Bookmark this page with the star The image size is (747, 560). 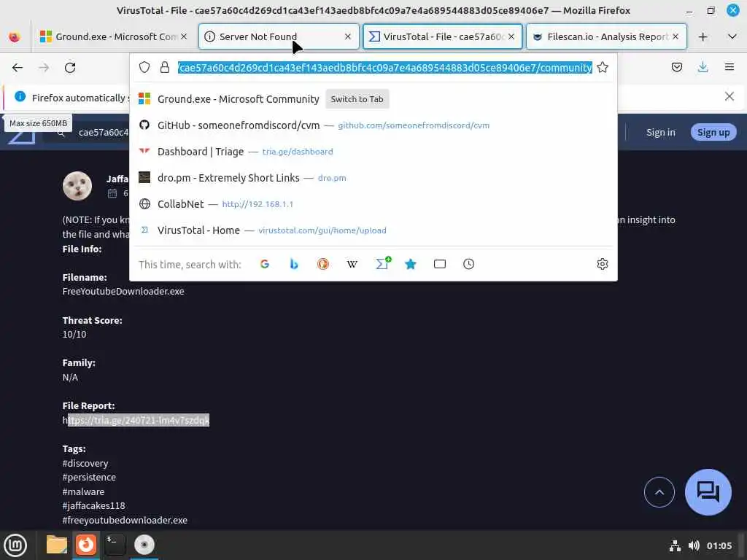[x=603, y=67]
